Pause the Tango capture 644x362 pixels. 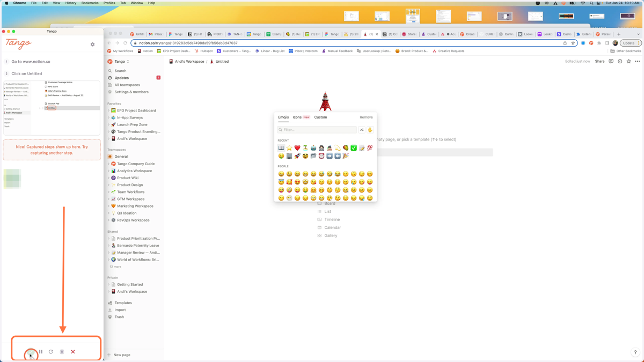[x=41, y=352]
